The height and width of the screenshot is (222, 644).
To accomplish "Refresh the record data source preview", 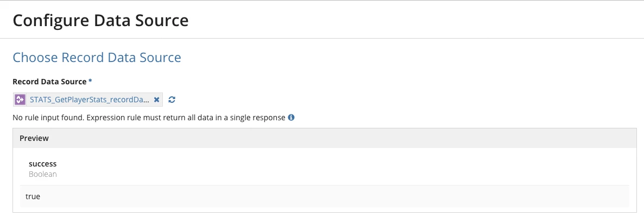I will pyautogui.click(x=172, y=100).
